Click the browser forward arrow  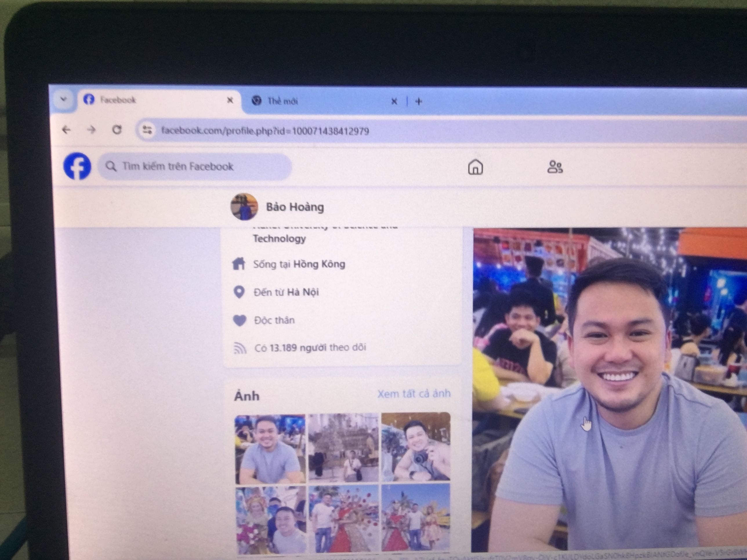tap(92, 130)
